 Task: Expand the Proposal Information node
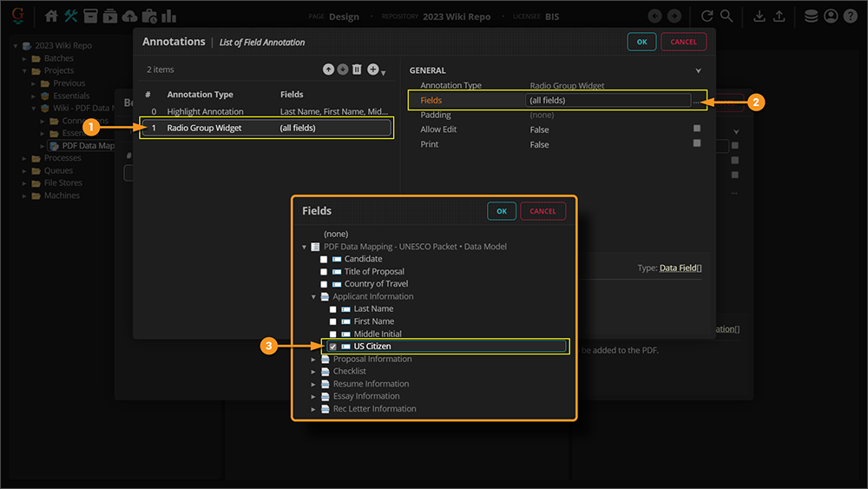(314, 360)
